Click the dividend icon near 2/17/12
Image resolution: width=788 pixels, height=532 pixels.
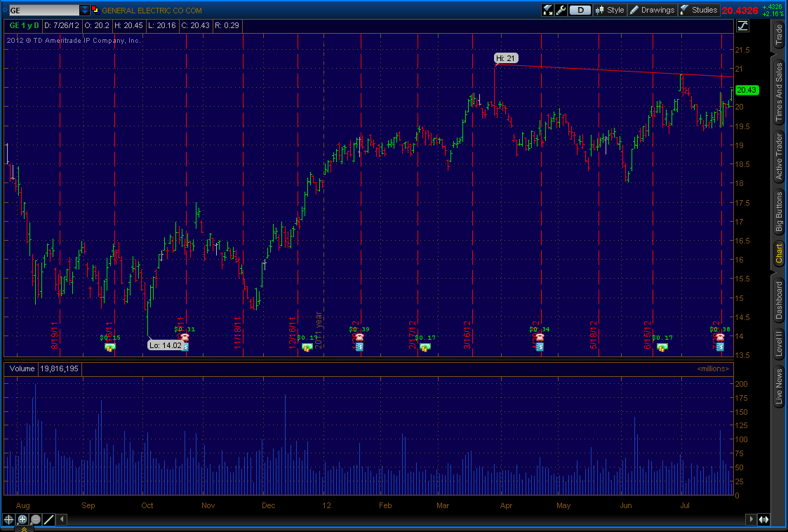(425, 347)
